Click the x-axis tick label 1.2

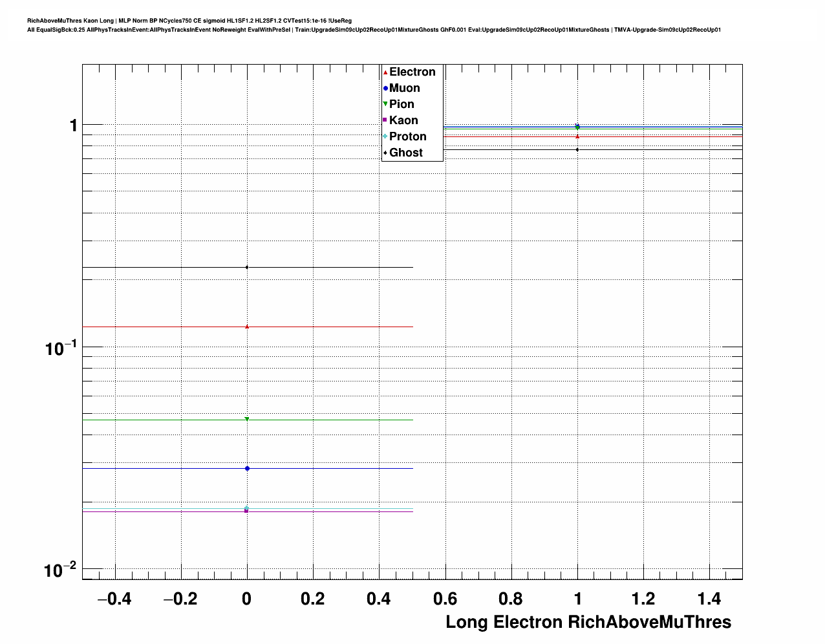click(643, 599)
